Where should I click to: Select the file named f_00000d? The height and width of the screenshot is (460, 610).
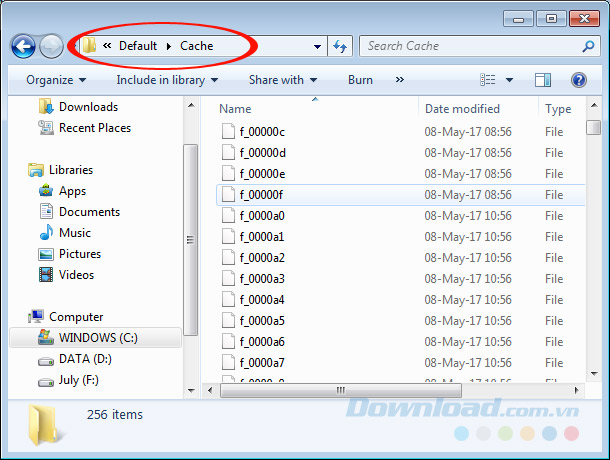click(x=263, y=153)
